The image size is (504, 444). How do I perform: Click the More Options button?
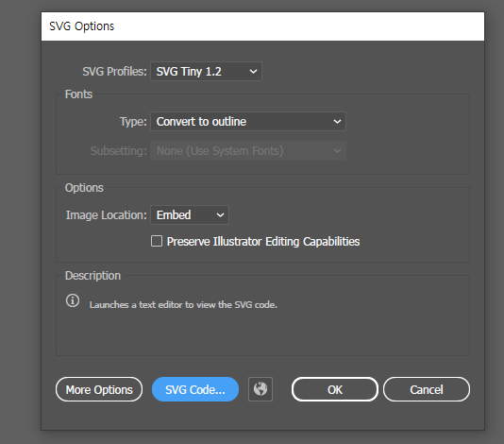(x=99, y=389)
